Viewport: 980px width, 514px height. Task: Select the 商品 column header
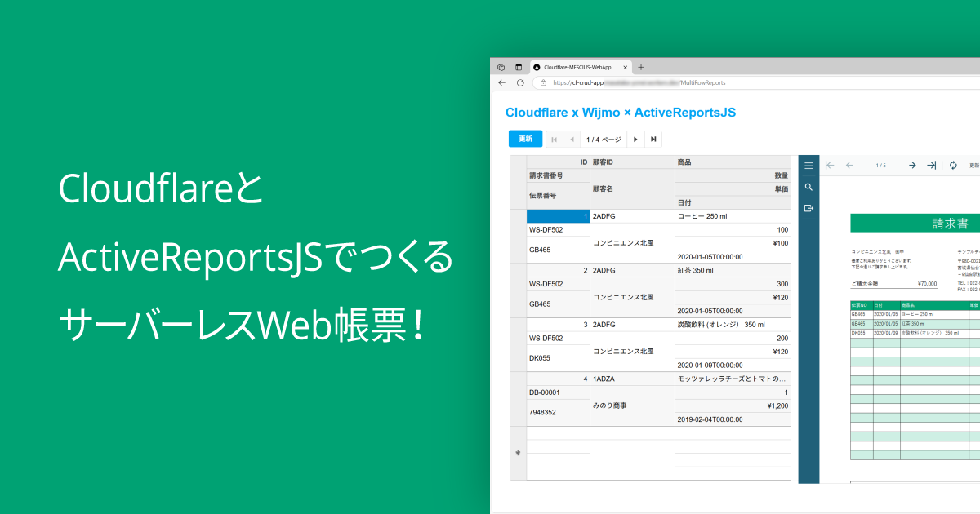(733, 162)
